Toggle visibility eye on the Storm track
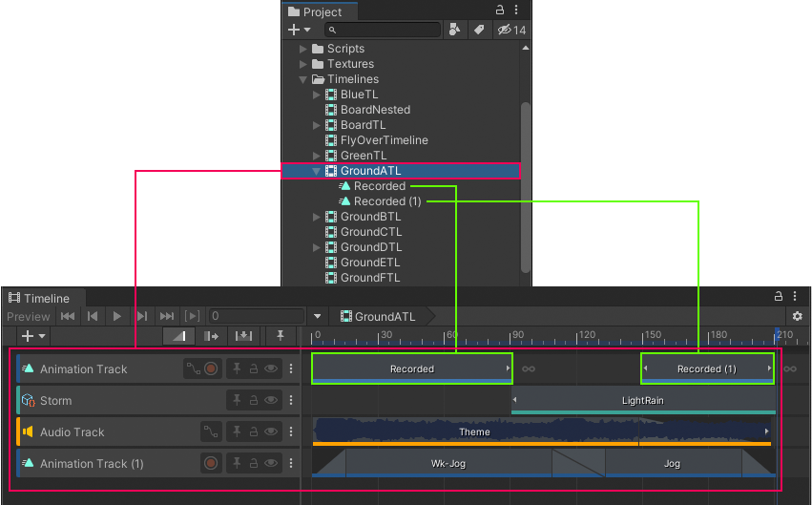Viewport: 812px width, 505px height. pyautogui.click(x=272, y=400)
